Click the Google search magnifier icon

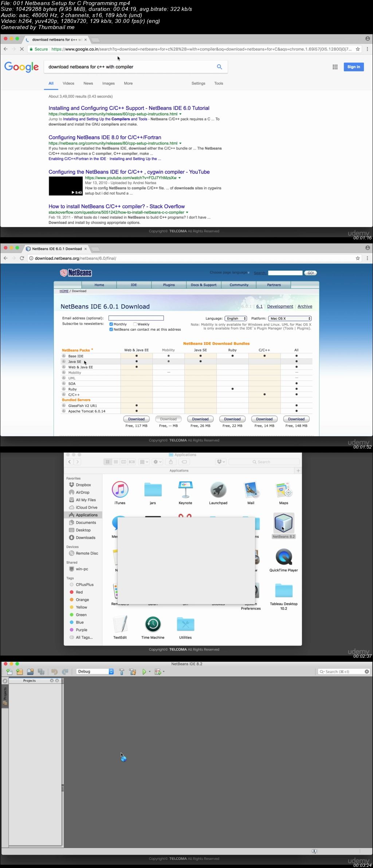pos(219,67)
